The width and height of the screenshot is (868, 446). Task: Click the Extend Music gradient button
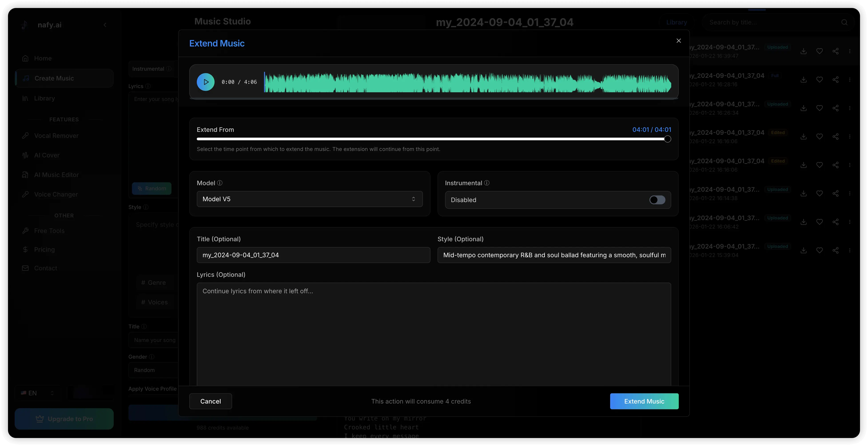click(644, 402)
